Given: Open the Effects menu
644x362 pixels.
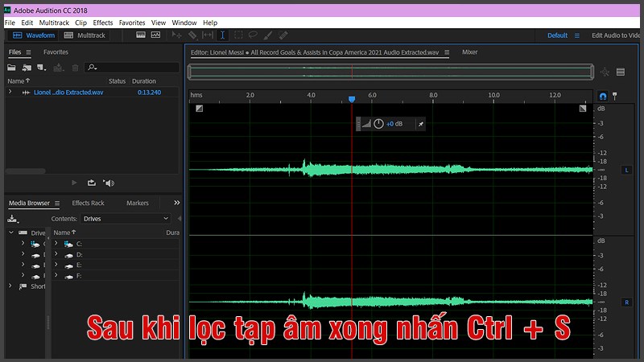Looking at the screenshot, I should (x=103, y=23).
